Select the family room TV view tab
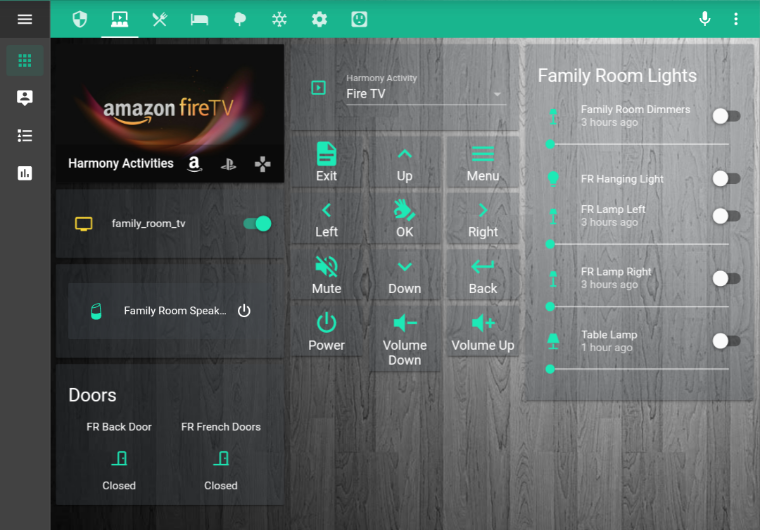Viewport: 760px width, 530px height. click(119, 19)
